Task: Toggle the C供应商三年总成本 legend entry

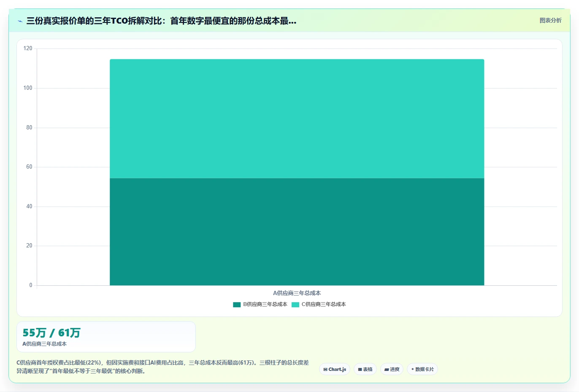Action: pos(319,304)
